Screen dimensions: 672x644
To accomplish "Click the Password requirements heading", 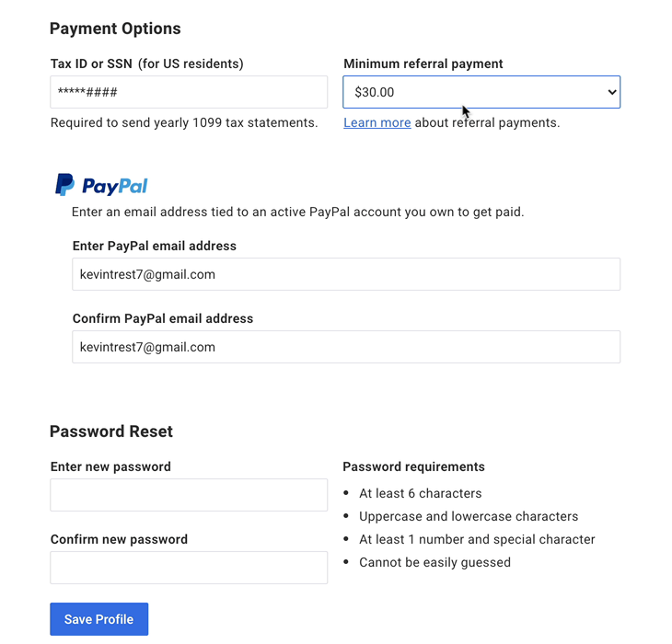I will [x=413, y=466].
